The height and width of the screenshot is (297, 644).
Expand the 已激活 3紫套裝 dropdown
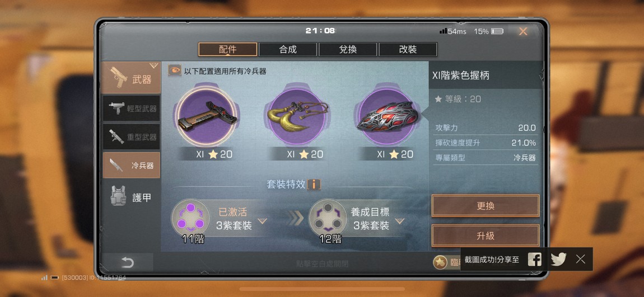click(262, 221)
